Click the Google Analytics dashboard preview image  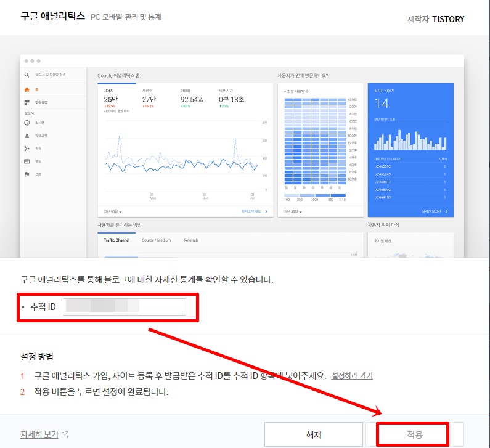(242, 156)
